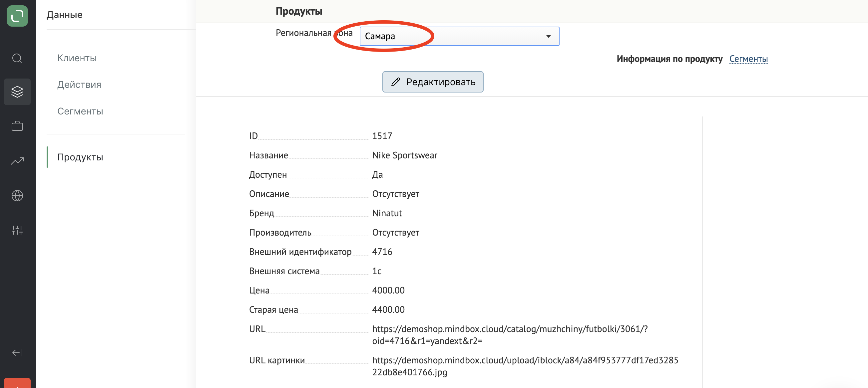Open the briefcase campaigns icon
The height and width of the screenshot is (388, 868).
tap(17, 126)
